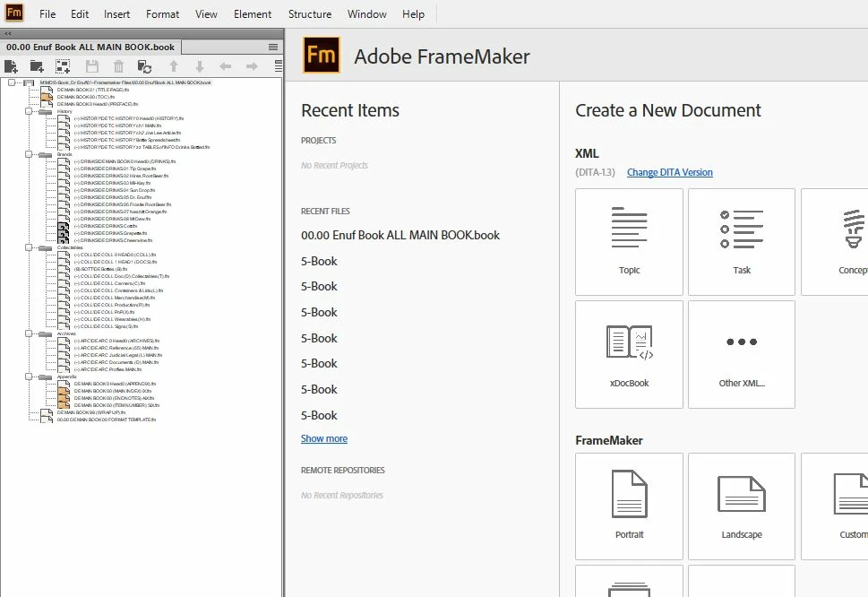868x597 pixels.
Task: Select the (PREFACE).fm file in tree
Action: click(x=98, y=104)
